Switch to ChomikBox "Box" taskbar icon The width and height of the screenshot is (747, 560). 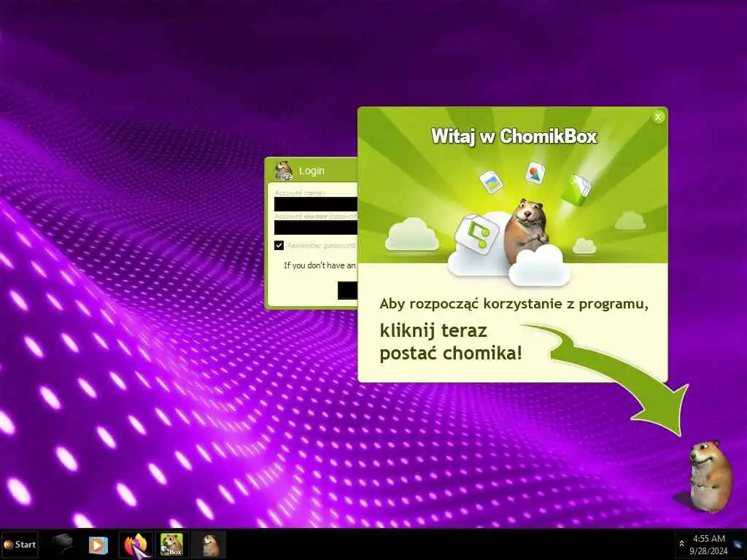pyautogui.click(x=172, y=545)
